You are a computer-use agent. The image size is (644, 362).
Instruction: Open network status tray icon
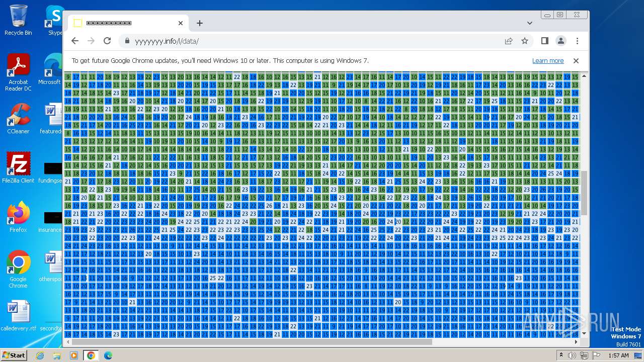(584, 355)
